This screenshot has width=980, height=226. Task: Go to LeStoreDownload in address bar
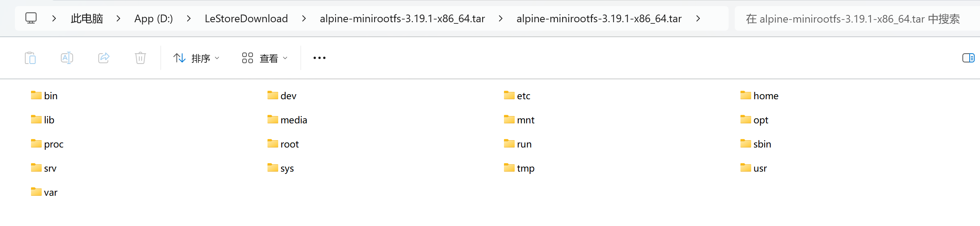[246, 18]
